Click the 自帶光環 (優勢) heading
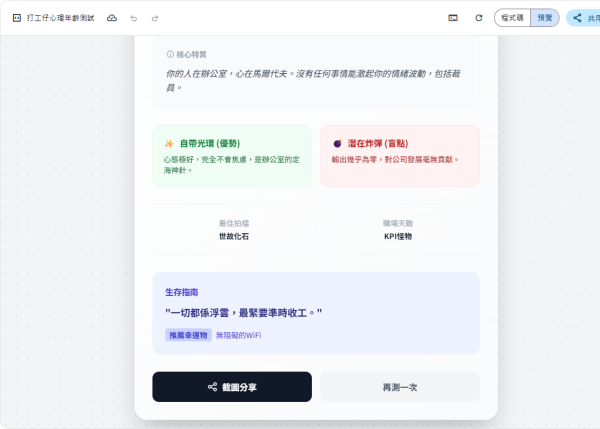Viewport: 600px width, 429px height. pos(210,144)
